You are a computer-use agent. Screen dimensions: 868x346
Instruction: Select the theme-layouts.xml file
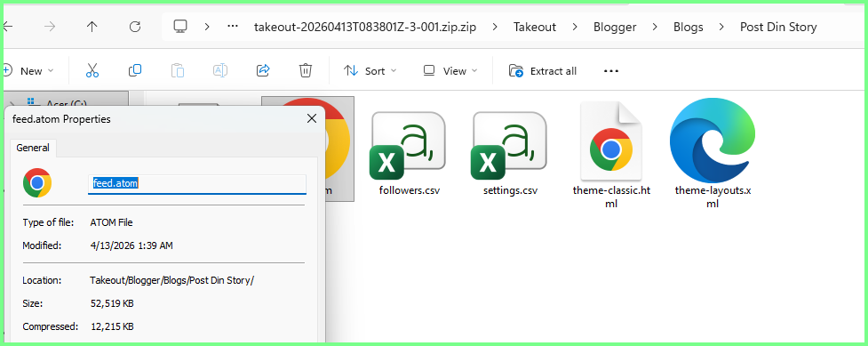[713, 155]
